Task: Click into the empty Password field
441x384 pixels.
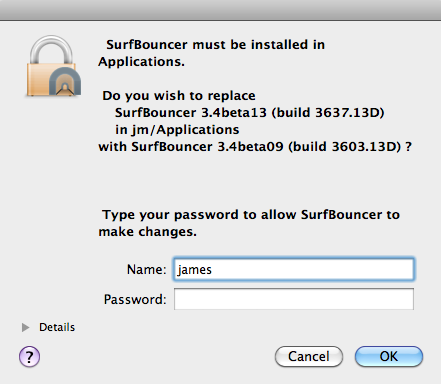Action: tap(294, 299)
